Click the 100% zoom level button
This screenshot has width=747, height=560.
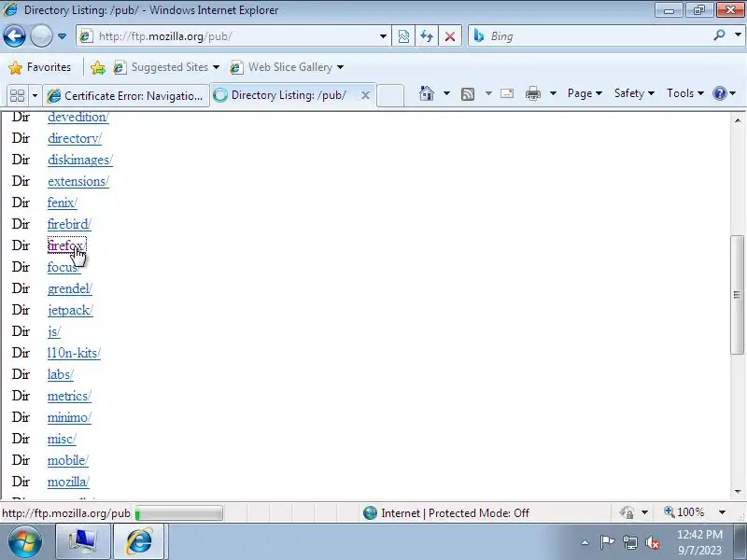point(684,512)
